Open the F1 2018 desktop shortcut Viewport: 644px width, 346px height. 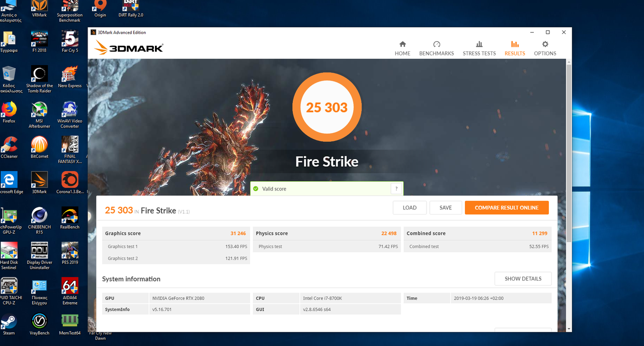39,42
